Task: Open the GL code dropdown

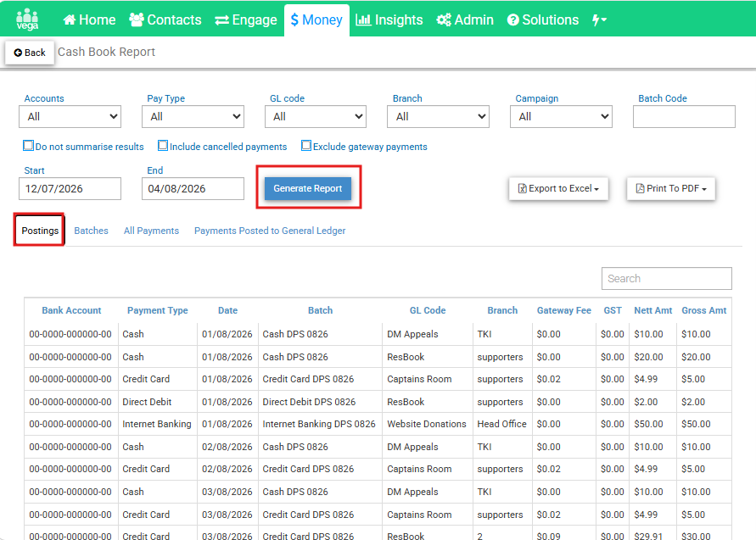Action: click(x=316, y=117)
